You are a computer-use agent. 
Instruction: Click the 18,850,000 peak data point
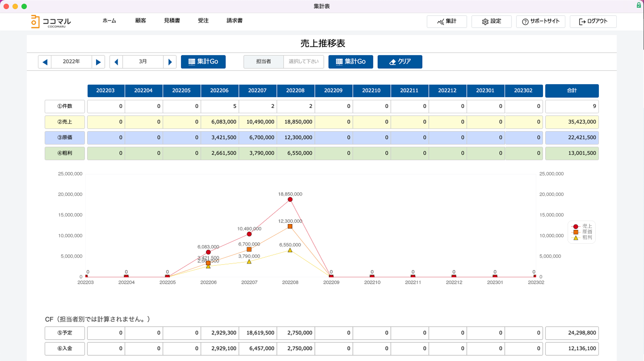[290, 200]
